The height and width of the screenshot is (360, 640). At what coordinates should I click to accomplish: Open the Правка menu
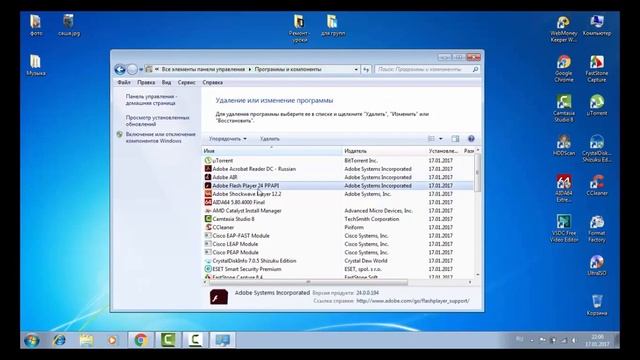click(x=146, y=82)
